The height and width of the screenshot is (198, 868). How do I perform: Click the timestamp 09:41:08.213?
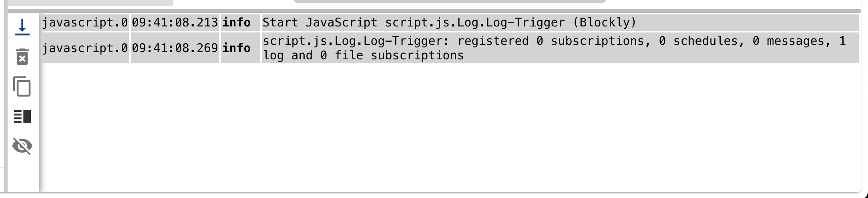click(x=175, y=22)
